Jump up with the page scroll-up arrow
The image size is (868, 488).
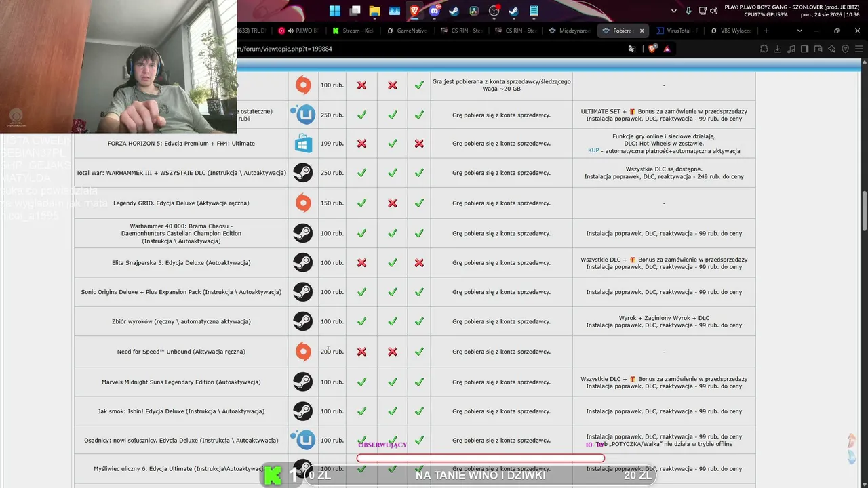pyautogui.click(x=852, y=441)
